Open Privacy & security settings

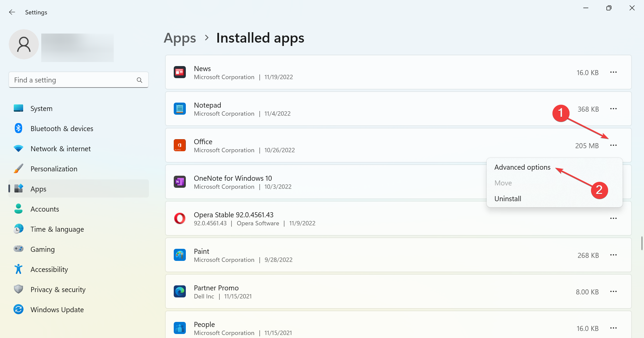tap(78, 289)
